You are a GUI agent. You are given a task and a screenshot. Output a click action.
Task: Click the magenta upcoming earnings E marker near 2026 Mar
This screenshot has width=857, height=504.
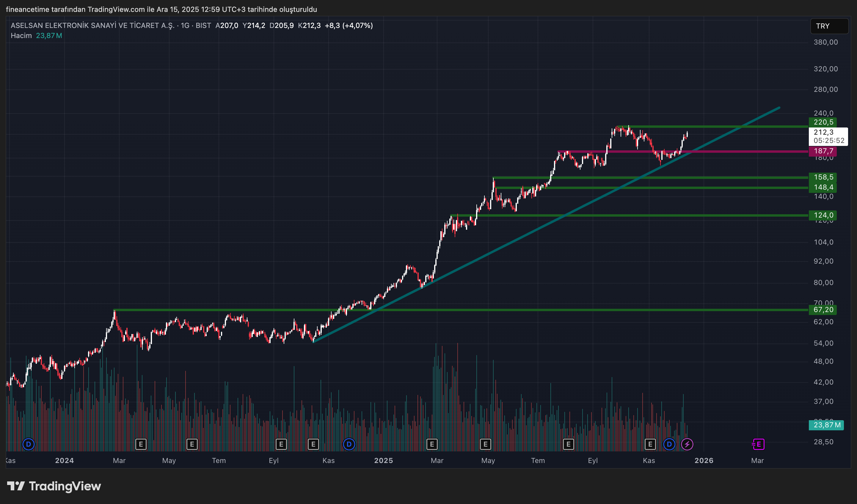pos(758,444)
